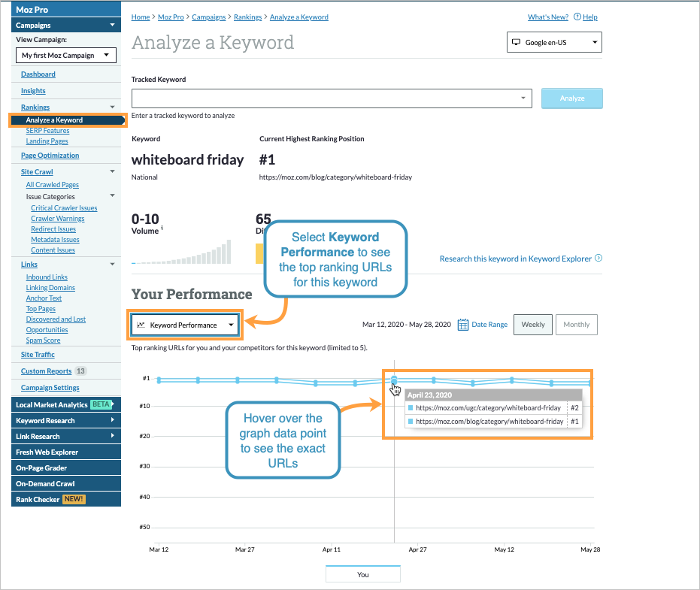Open Critical Crawler Issues link
Viewport: 700px width, 590px height.
pyautogui.click(x=64, y=207)
